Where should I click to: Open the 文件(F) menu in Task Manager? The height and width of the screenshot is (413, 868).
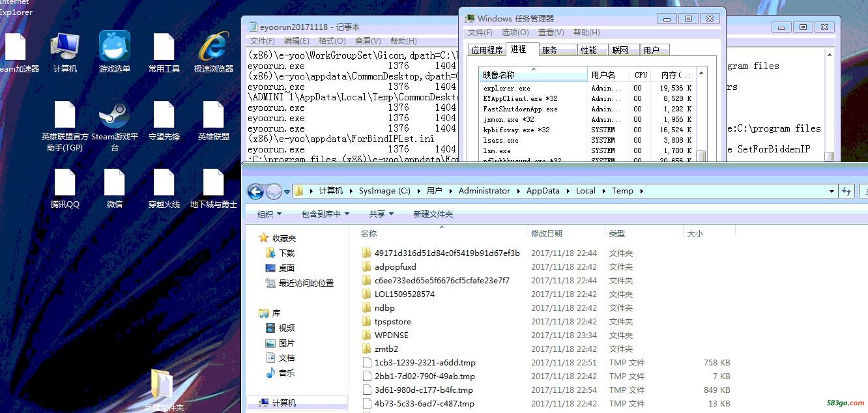pos(480,33)
